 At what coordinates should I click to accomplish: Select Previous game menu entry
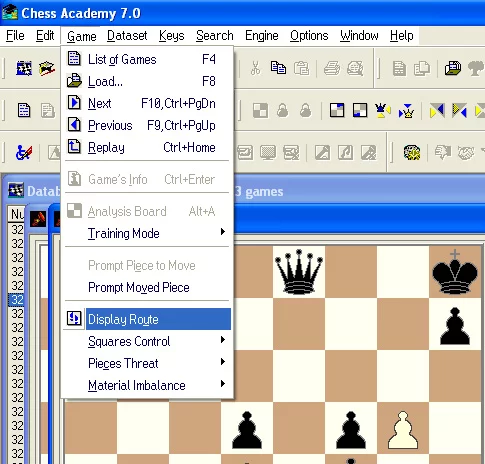147,125
